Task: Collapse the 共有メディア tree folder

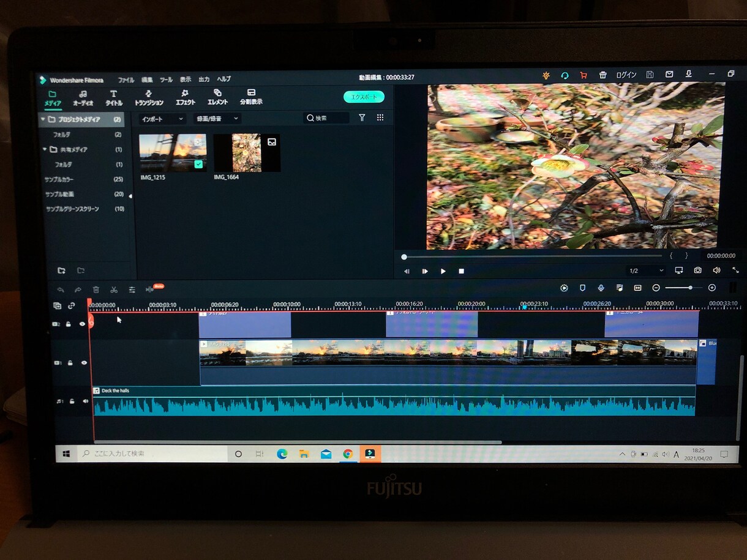Action: coord(45,149)
